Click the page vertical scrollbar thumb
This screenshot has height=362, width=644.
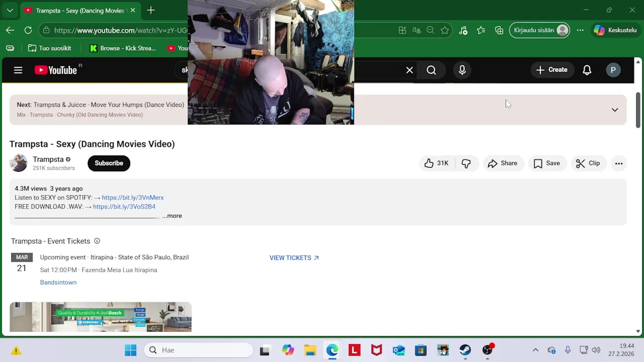tap(638, 110)
